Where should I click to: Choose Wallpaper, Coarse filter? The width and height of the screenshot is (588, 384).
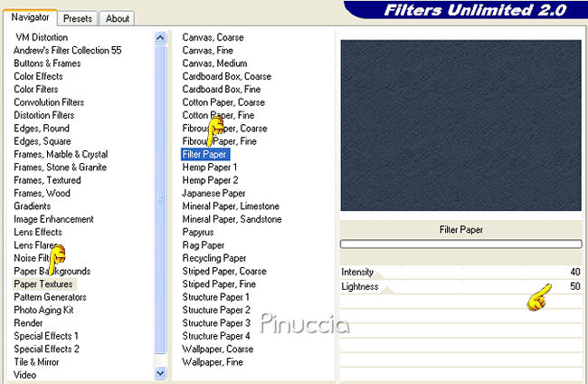[x=217, y=349]
